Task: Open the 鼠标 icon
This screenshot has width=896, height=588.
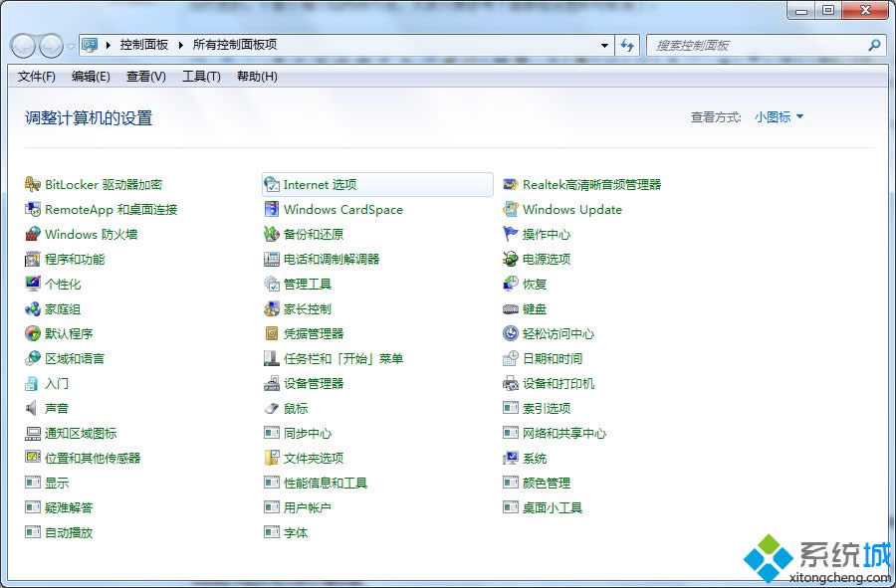Action: click(x=272, y=408)
